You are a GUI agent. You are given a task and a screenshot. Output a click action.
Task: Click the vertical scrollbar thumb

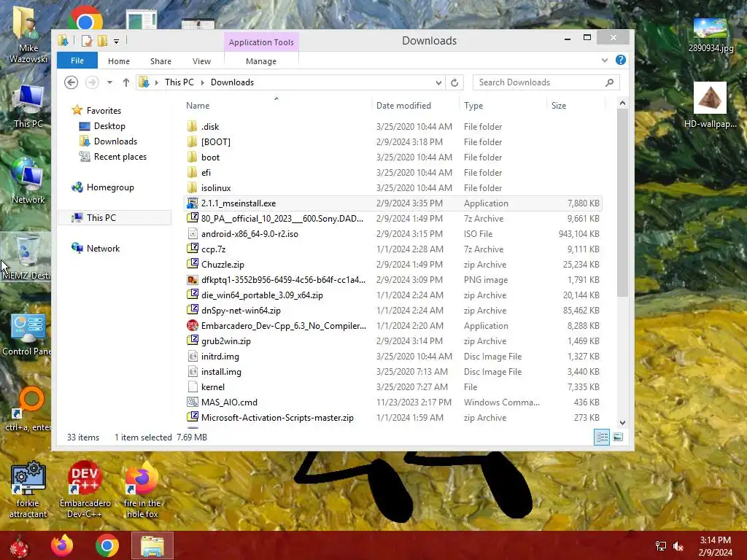[x=622, y=203]
